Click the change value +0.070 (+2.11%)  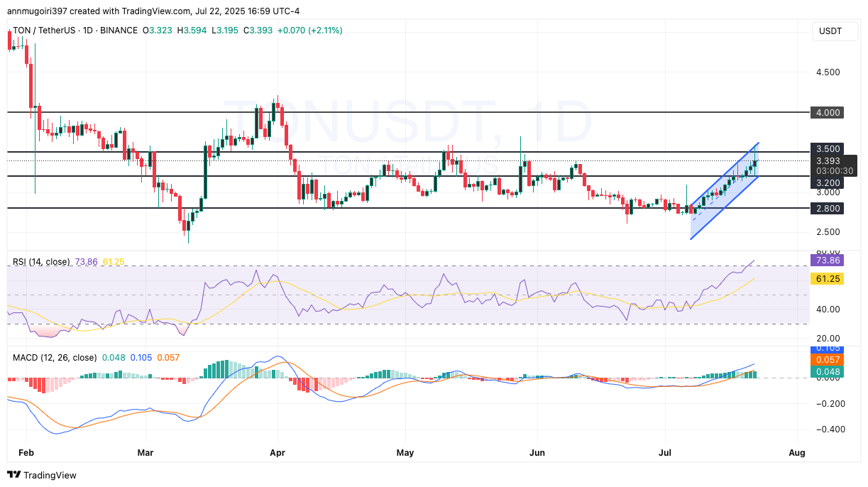pos(309,31)
